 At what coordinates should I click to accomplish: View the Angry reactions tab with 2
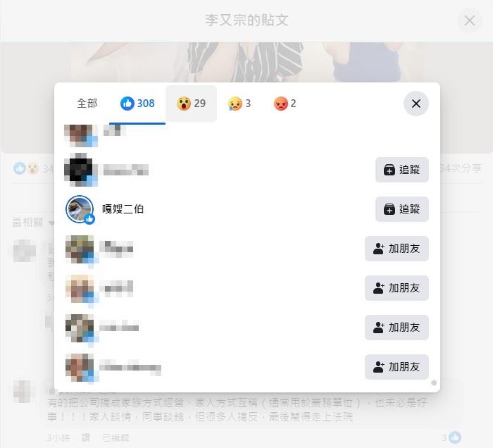pos(285,104)
